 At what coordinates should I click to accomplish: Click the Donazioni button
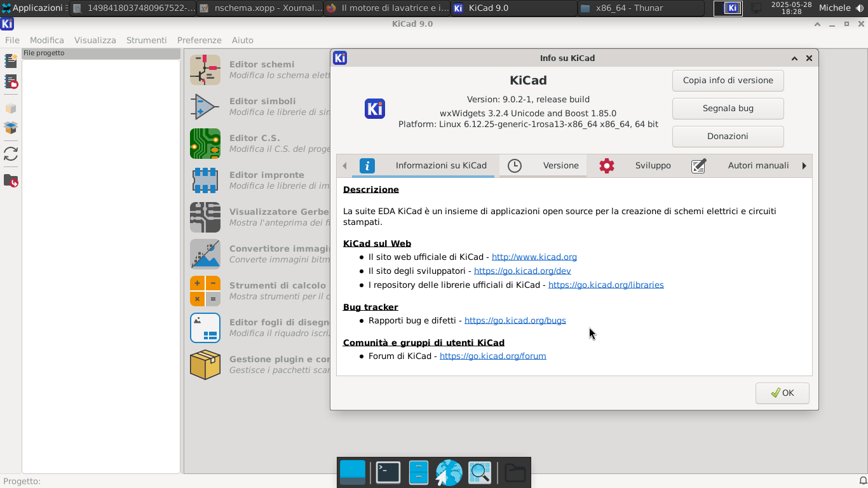tap(728, 137)
